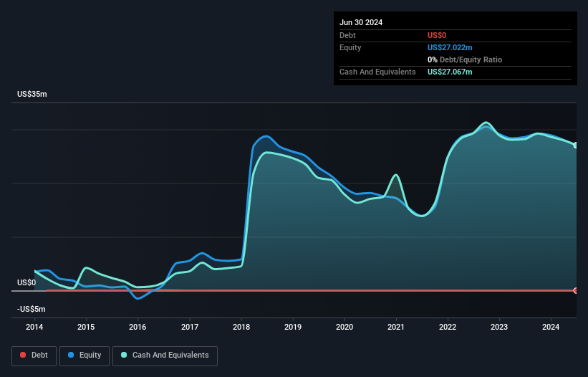Select the US$0 y-axis label
The width and height of the screenshot is (588, 377).
pos(26,282)
